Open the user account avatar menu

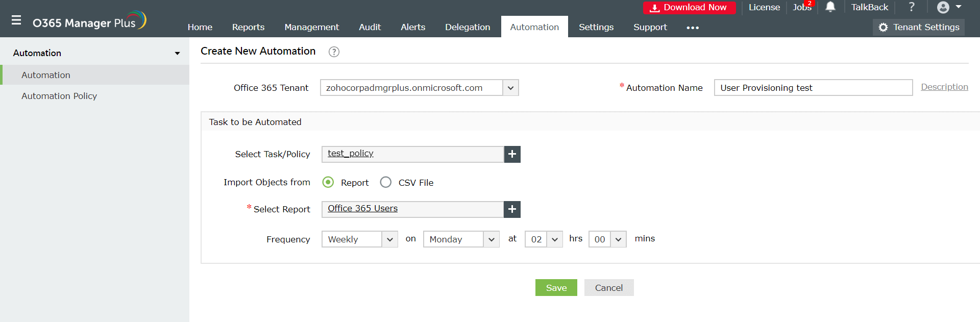(x=949, y=7)
